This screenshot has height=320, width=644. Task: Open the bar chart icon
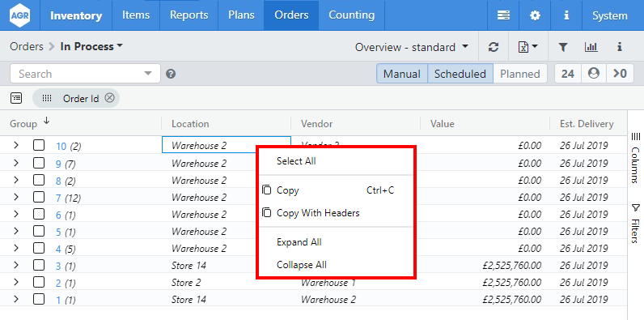click(x=591, y=47)
